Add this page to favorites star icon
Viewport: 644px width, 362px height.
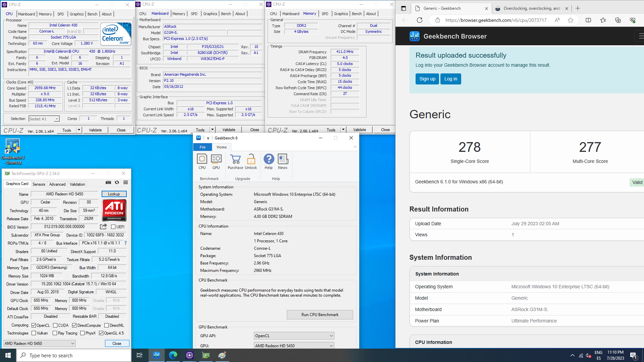571,20
